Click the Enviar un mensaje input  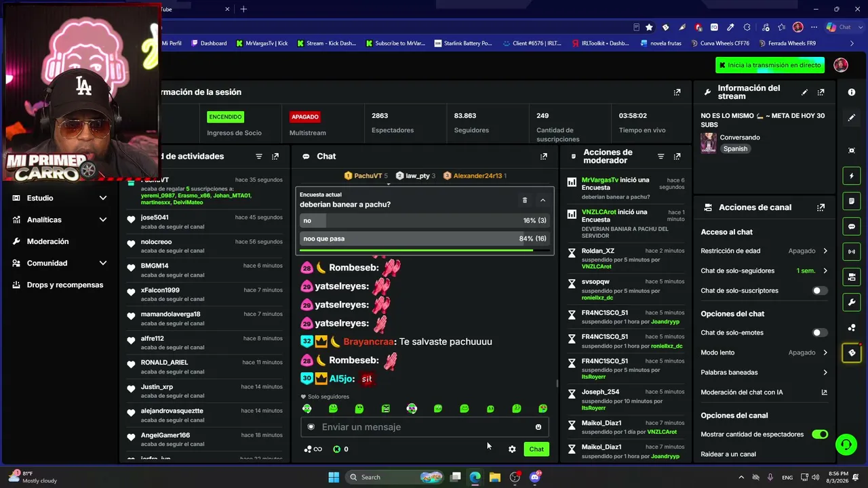425,427
